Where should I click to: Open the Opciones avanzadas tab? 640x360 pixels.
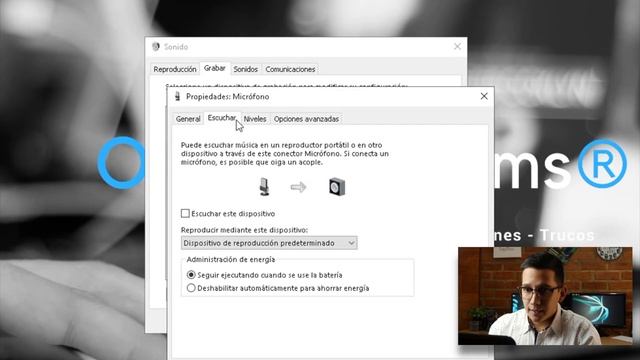pyautogui.click(x=306, y=119)
